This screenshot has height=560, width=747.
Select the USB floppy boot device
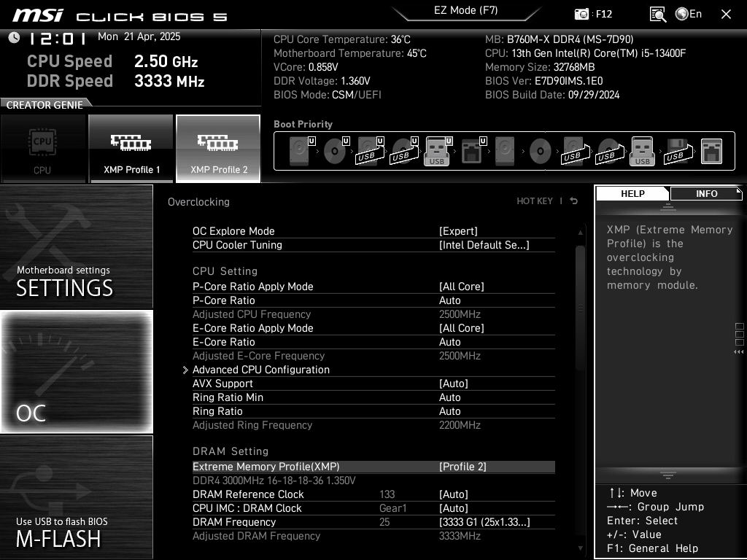point(678,151)
